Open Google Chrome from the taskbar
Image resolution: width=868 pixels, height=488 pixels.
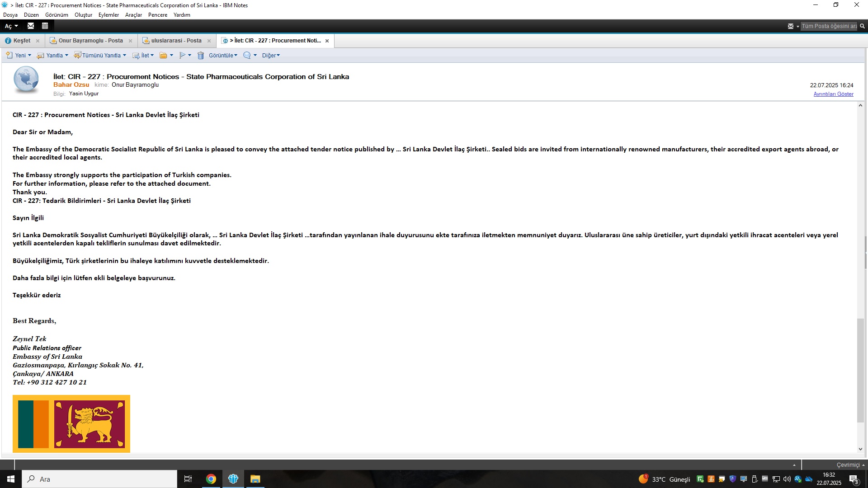[x=211, y=479]
